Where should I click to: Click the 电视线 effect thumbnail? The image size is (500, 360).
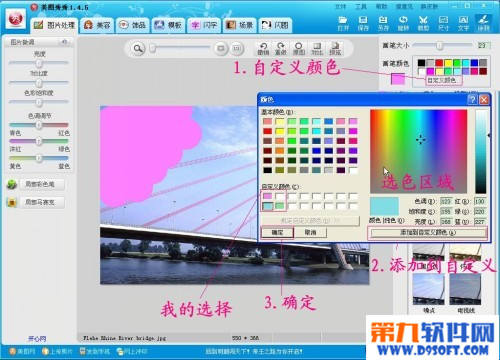tap(465, 289)
